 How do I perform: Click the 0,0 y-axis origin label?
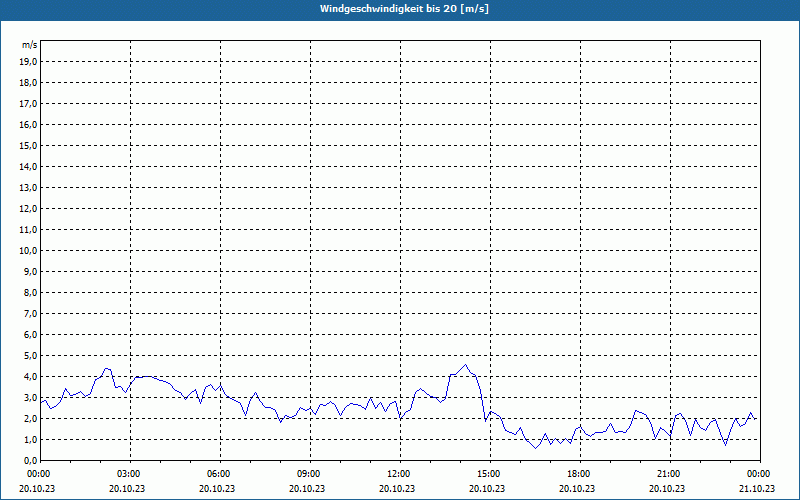click(30, 460)
